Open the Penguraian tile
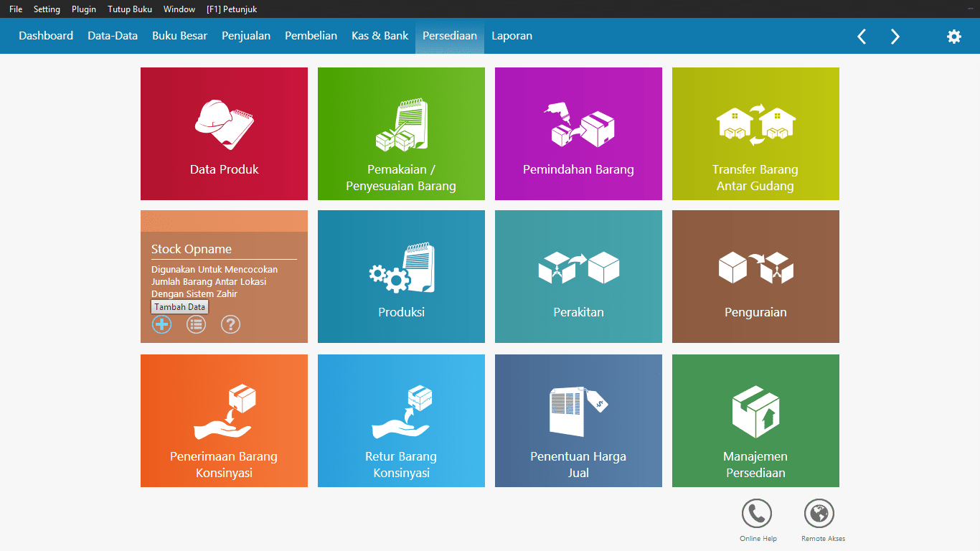Viewport: 980px width, 551px height. point(755,276)
